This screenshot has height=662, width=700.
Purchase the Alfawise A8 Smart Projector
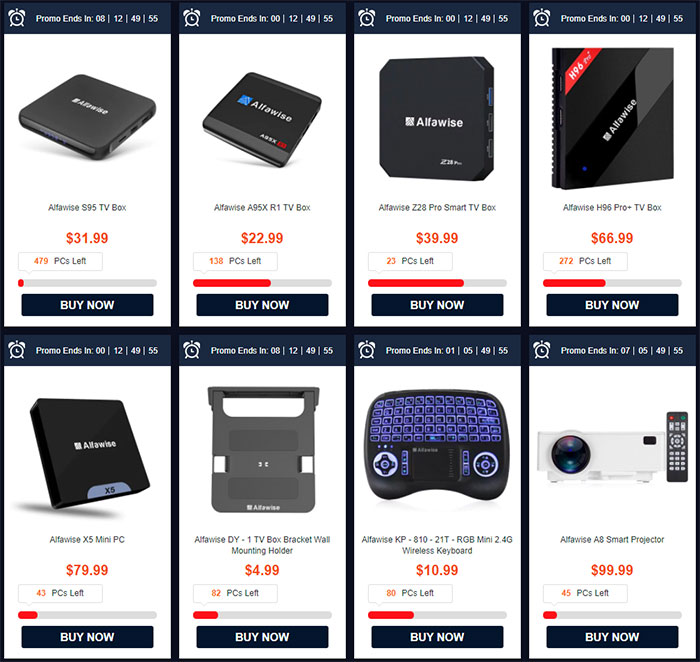point(612,637)
